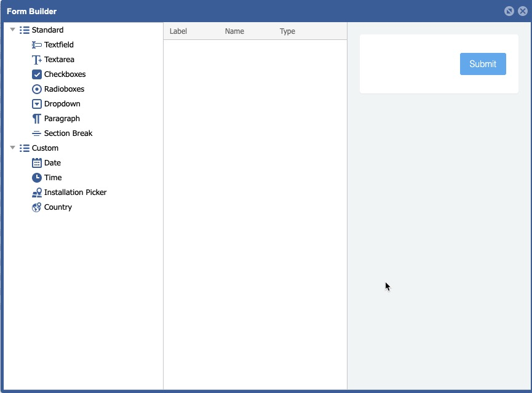Click the Date calendar icon
Image resolution: width=532 pixels, height=393 pixels.
pos(37,163)
